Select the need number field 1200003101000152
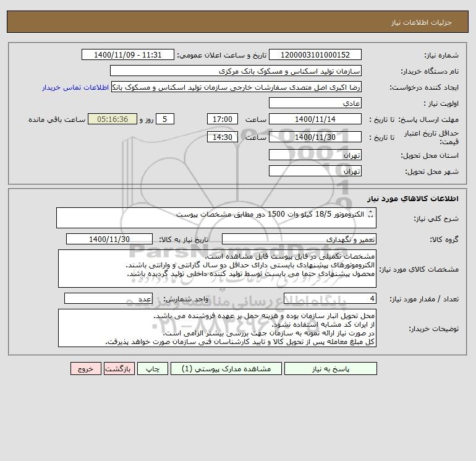The image size is (476, 461). pyautogui.click(x=315, y=54)
